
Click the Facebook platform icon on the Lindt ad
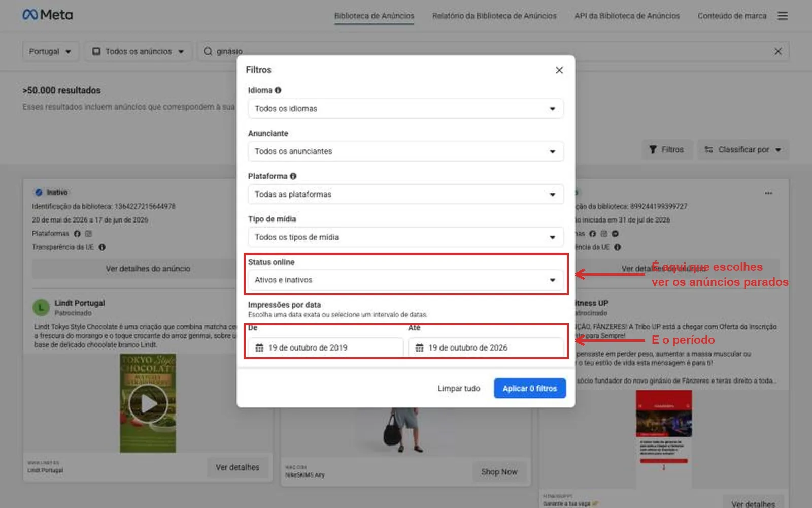[77, 234]
